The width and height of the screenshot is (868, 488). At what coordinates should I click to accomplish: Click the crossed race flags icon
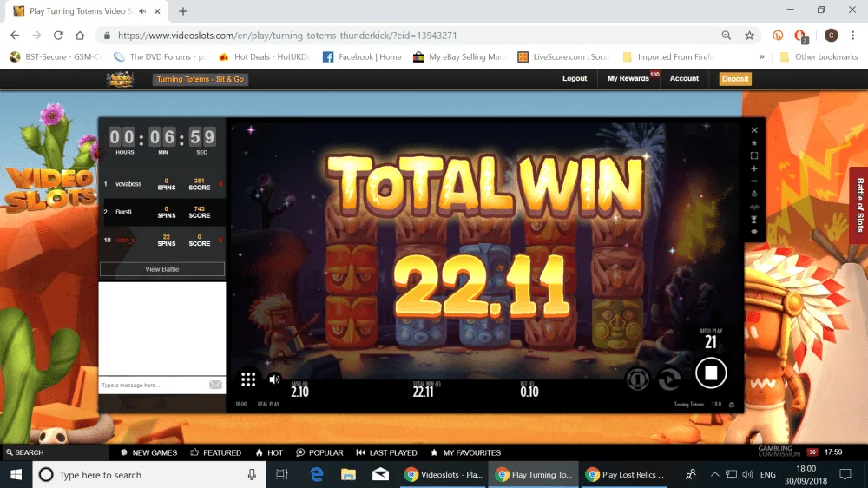[x=754, y=207]
